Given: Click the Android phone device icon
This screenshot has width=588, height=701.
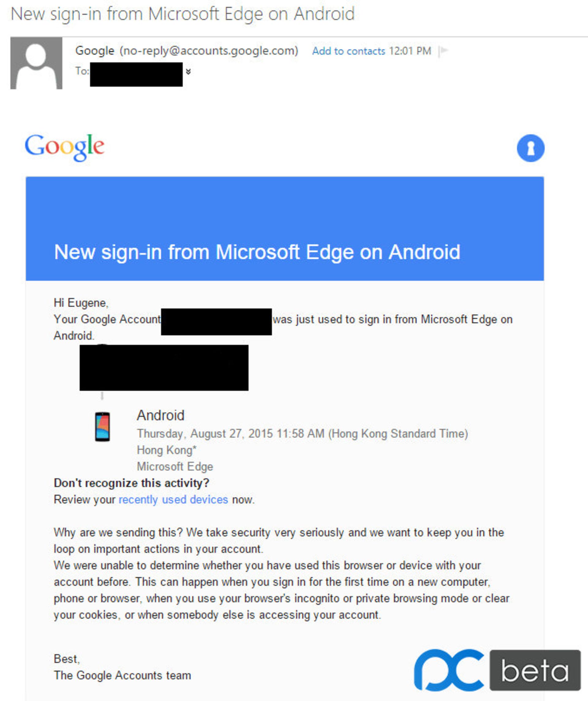Looking at the screenshot, I should tap(103, 426).
